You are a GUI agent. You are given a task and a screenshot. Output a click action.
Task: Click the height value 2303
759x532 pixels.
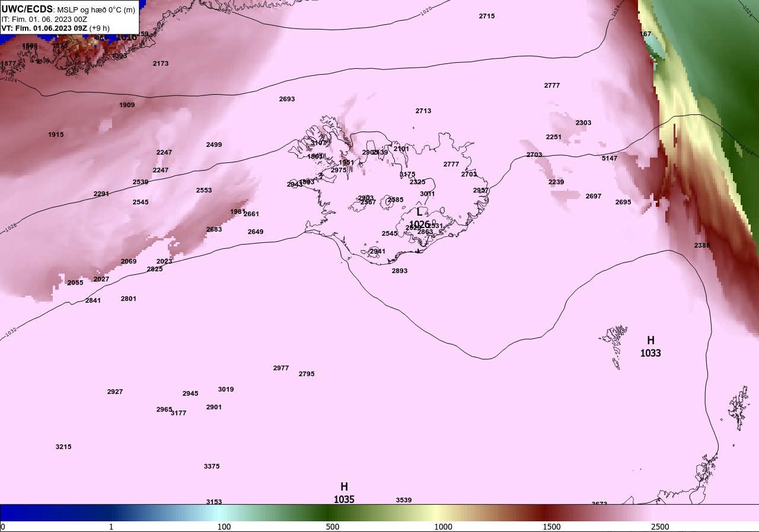click(583, 123)
